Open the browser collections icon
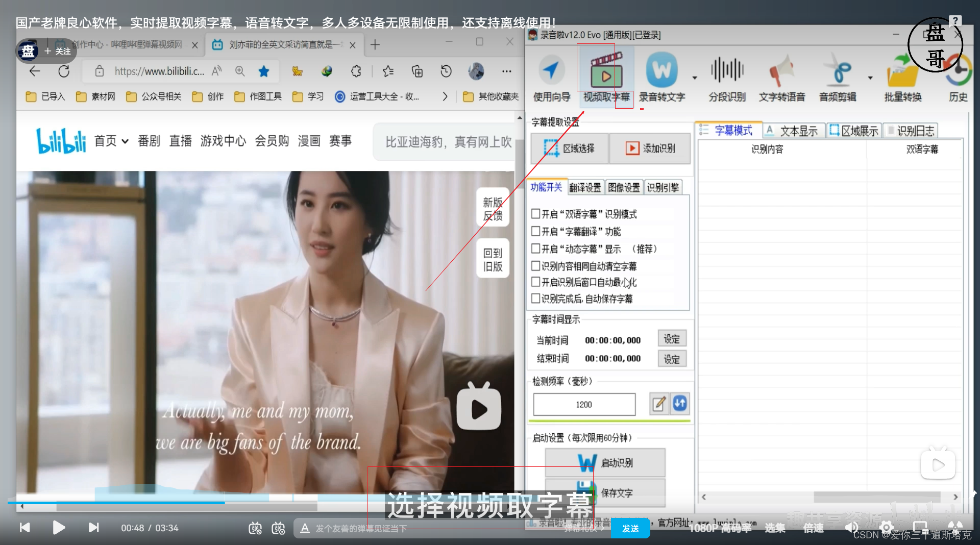Viewport: 980px width, 545px height. click(x=417, y=71)
